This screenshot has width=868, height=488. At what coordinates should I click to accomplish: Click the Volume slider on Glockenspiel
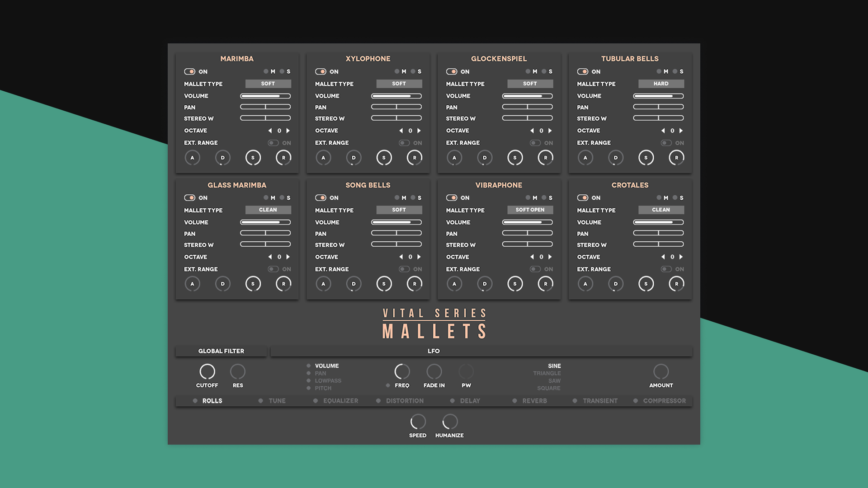[x=528, y=96]
